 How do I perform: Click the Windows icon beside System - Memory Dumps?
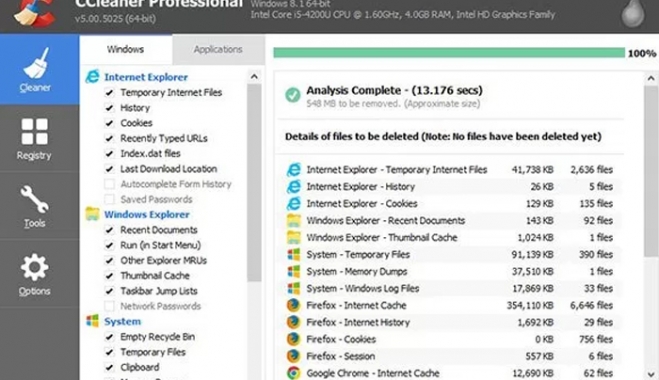click(294, 271)
